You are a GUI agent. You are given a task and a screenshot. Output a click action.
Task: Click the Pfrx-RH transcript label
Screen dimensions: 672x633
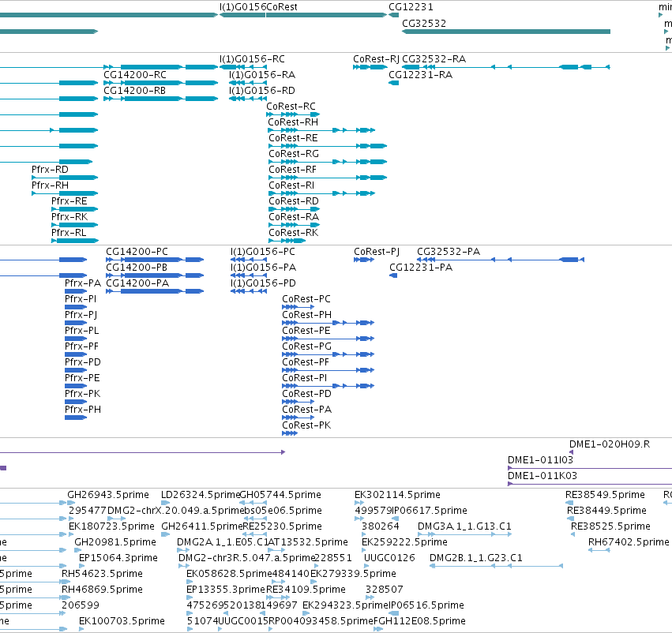click(50, 185)
